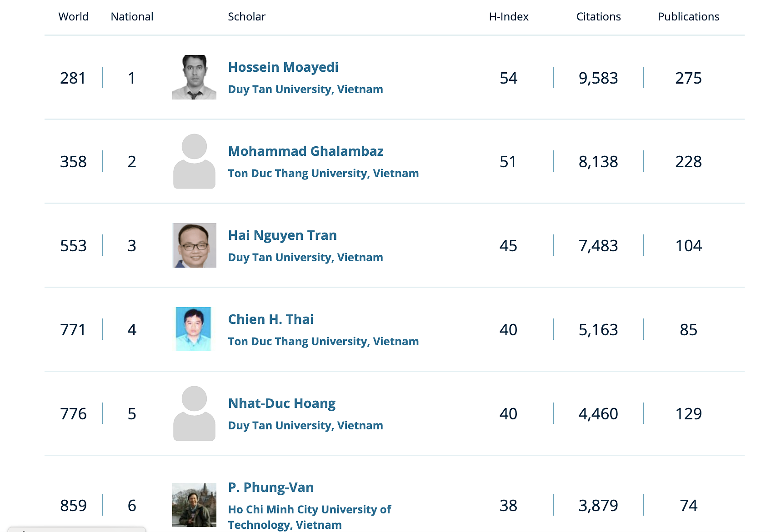This screenshot has height=532, width=771.
Task: Click Hossein Moayedi's profile photo
Action: [194, 77]
